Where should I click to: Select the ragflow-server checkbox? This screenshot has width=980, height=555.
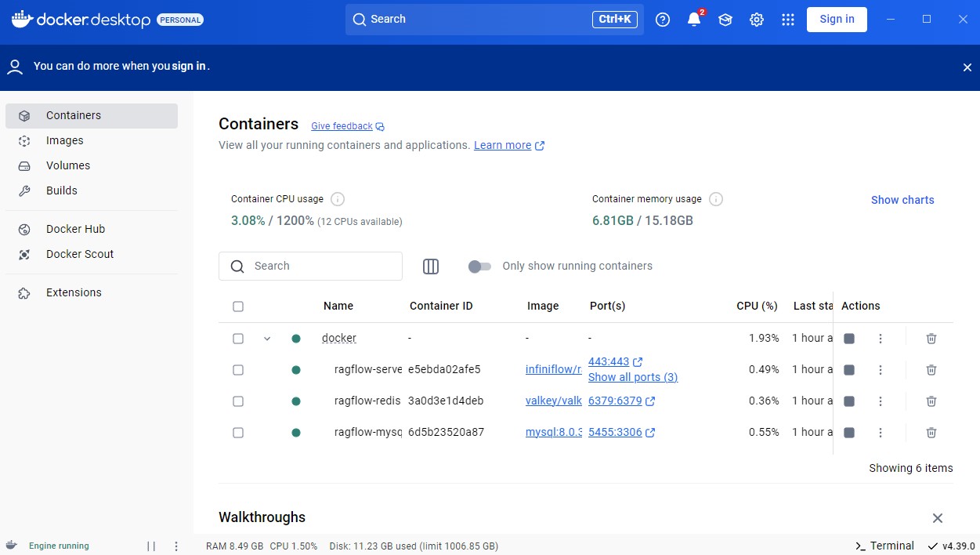click(x=238, y=370)
